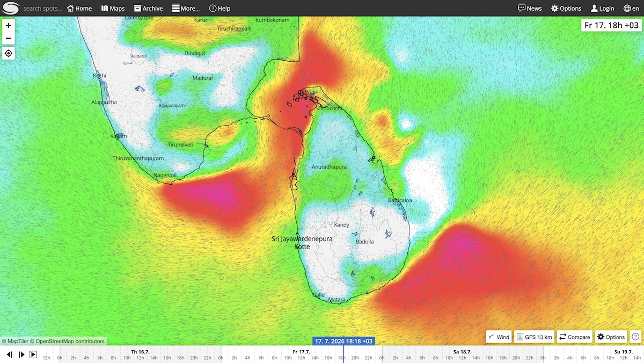This screenshot has width=644, height=363.
Task: Click the Windguru logo icon
Action: tap(11, 8)
